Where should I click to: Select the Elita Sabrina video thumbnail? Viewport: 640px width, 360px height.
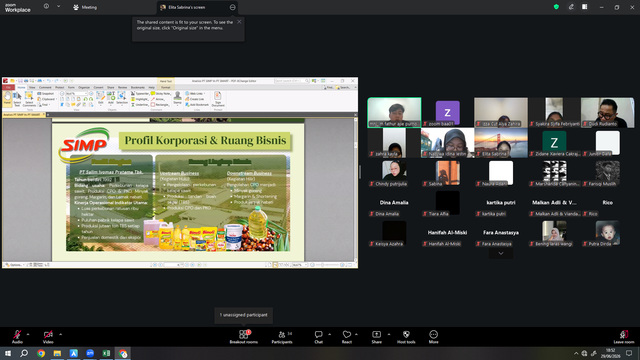point(501,143)
